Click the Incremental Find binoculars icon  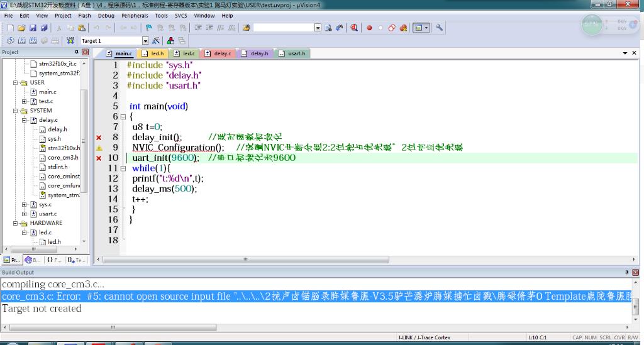340,28
